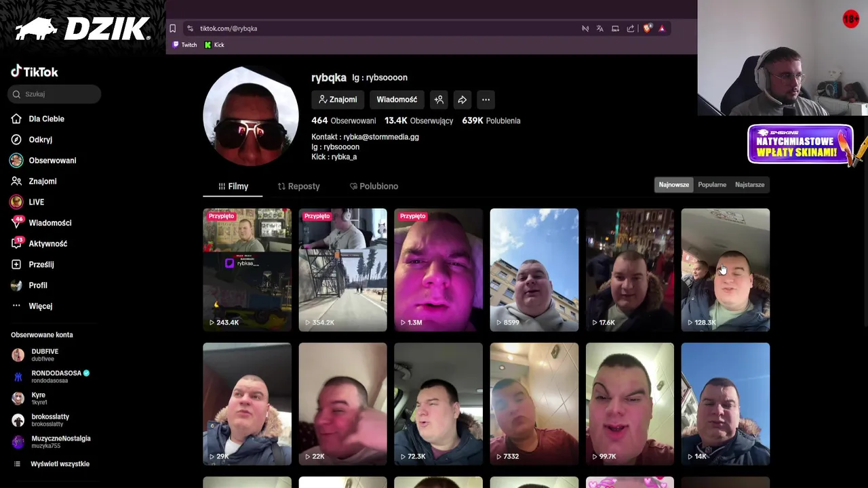Open Profil from sidebar
The image size is (868, 488).
pos(38,285)
